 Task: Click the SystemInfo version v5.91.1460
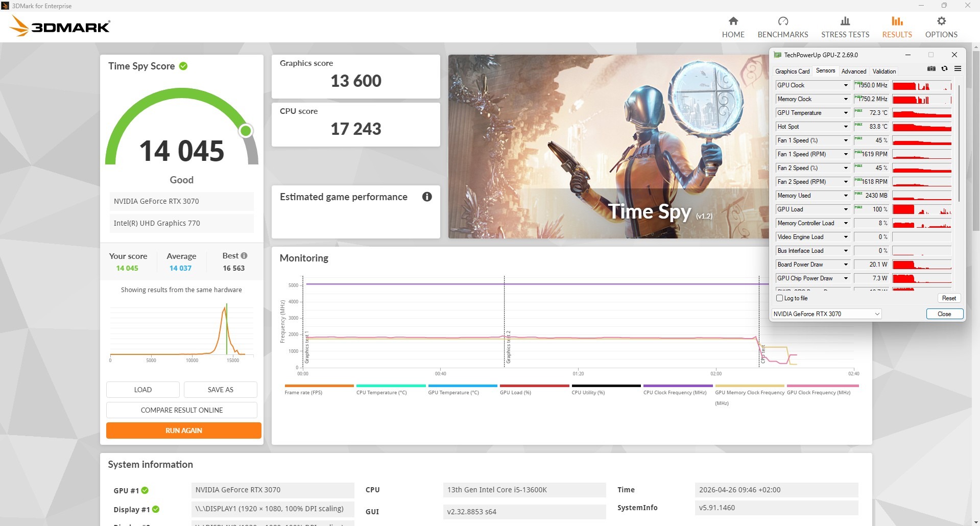click(776, 508)
